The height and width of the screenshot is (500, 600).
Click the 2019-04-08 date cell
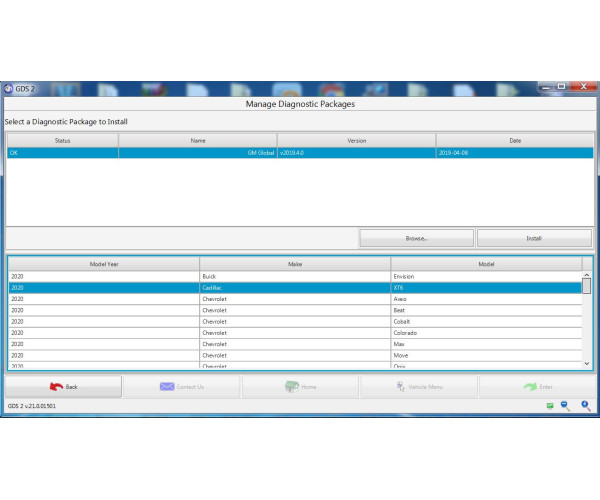point(515,153)
